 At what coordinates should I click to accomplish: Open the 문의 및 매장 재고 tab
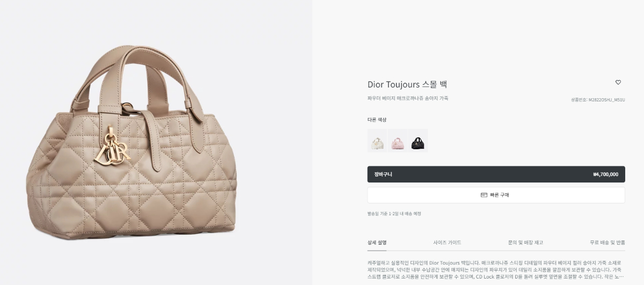click(x=525, y=243)
